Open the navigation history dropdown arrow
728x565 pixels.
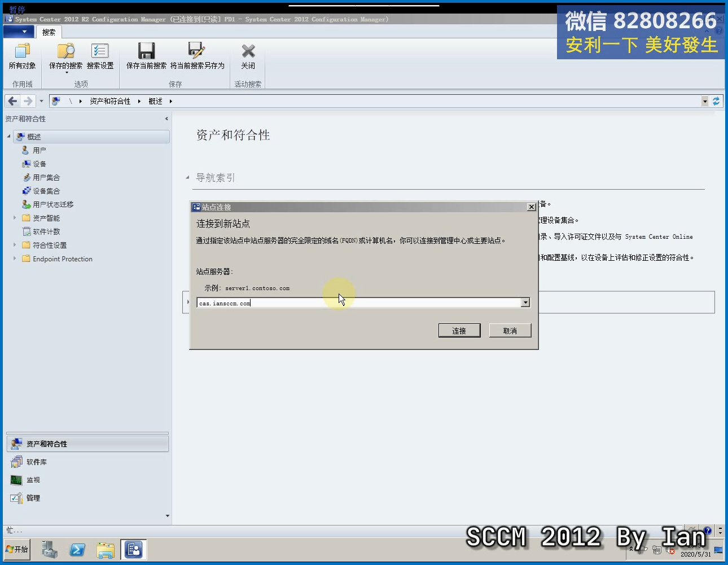pyautogui.click(x=41, y=101)
